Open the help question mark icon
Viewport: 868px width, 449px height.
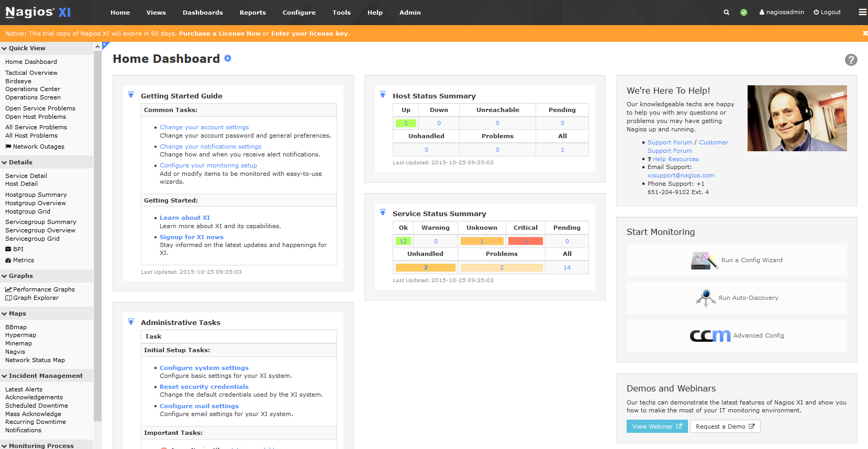pos(851,60)
